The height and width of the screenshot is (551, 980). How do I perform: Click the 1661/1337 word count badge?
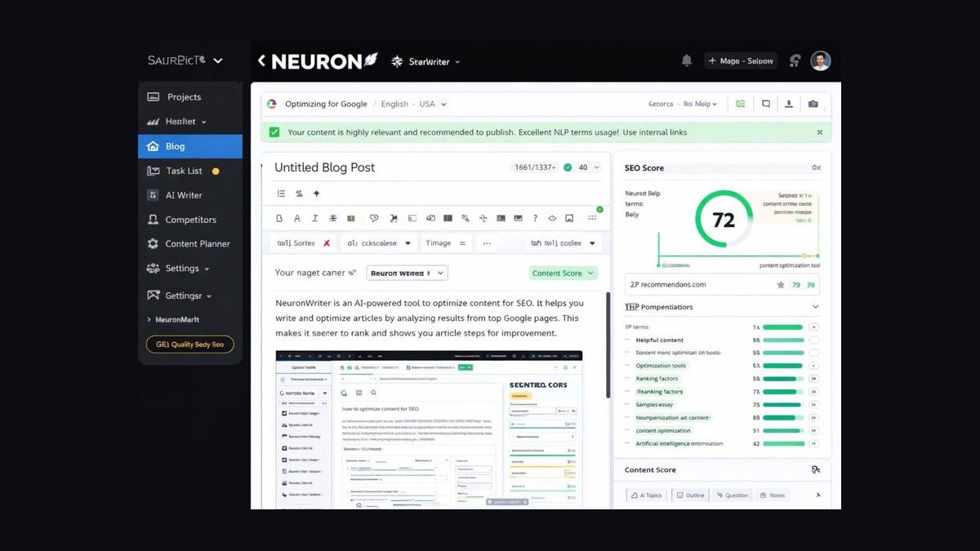point(536,167)
